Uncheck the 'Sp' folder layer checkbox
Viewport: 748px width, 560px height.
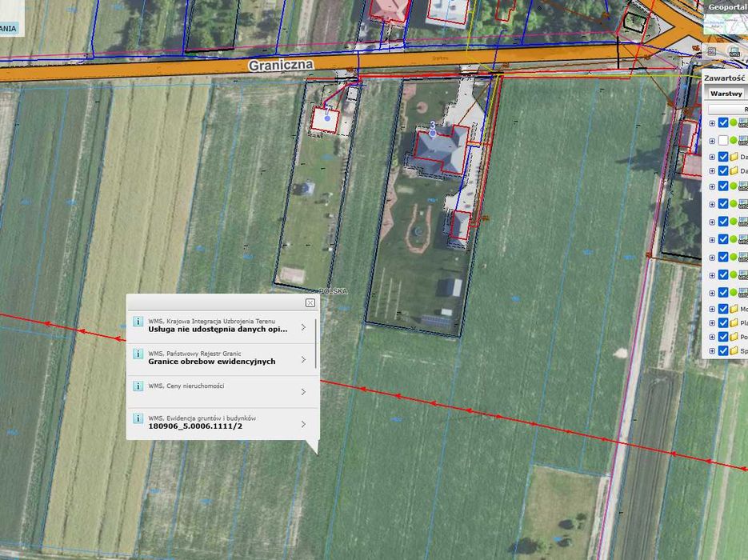[722, 350]
